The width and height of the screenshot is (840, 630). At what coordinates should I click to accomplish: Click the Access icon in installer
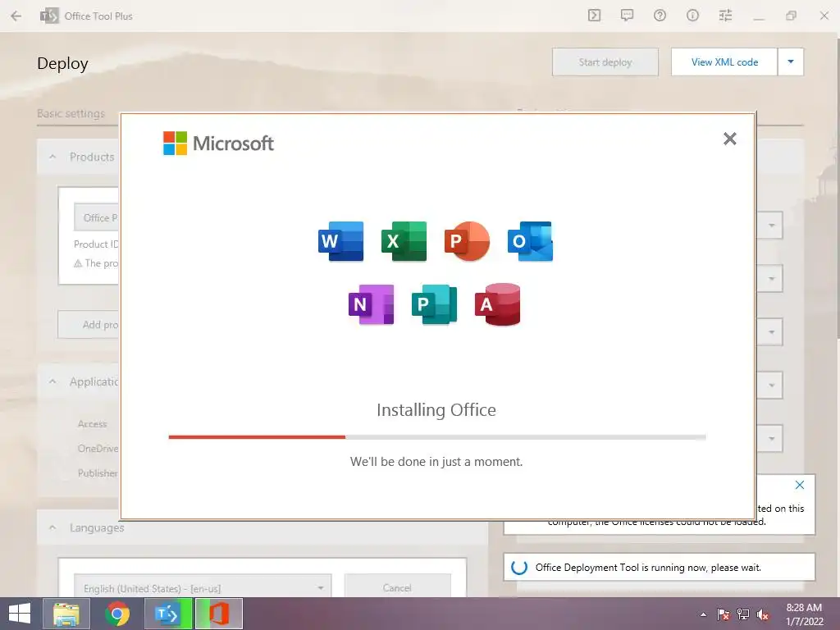[x=498, y=304]
